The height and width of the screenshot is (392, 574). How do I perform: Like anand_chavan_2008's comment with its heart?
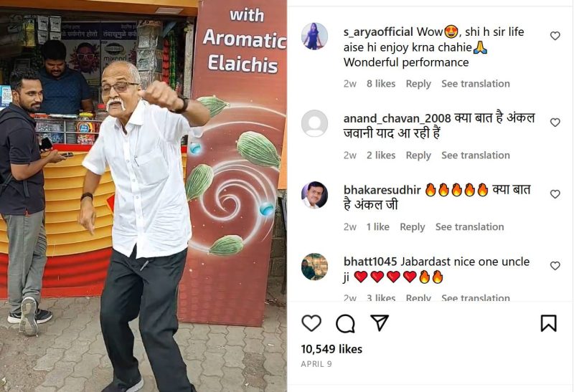[x=555, y=123]
